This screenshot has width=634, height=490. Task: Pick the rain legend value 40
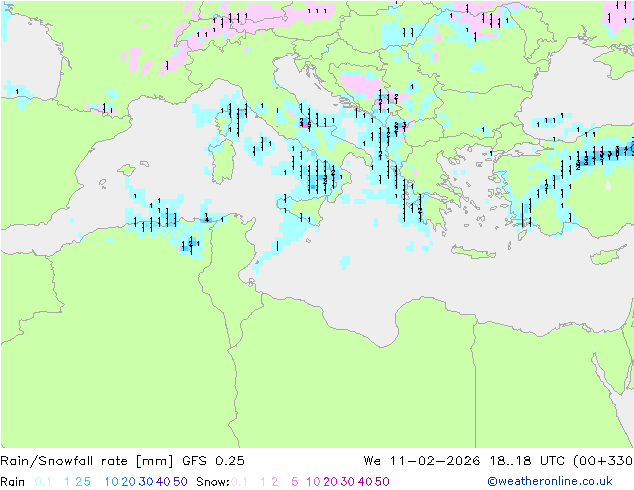pos(163,482)
